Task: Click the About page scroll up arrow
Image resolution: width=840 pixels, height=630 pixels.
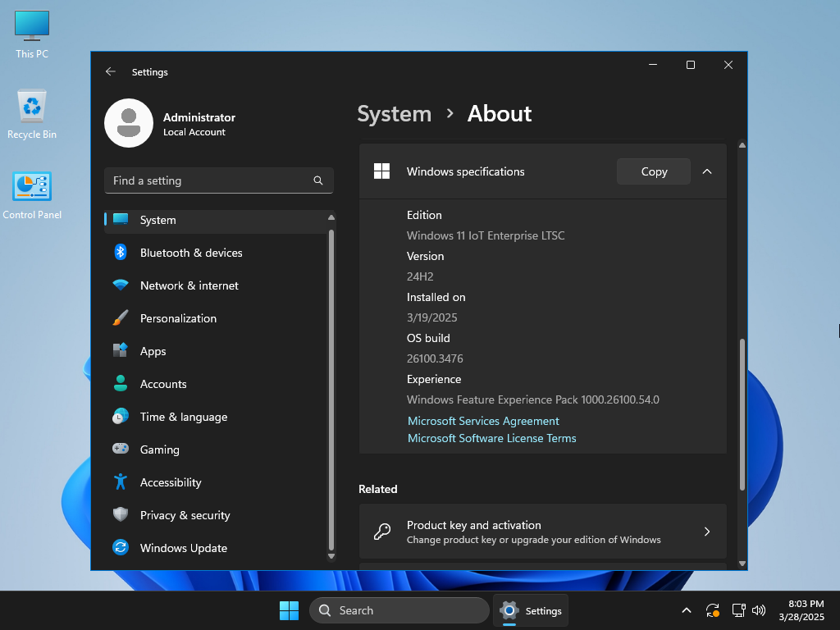Action: 742,144
